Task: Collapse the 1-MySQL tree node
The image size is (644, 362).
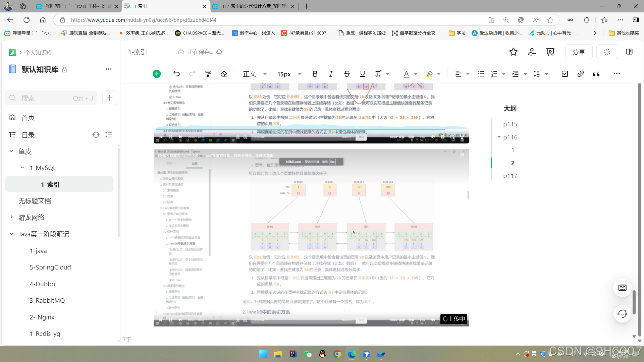Action: pyautogui.click(x=22, y=168)
